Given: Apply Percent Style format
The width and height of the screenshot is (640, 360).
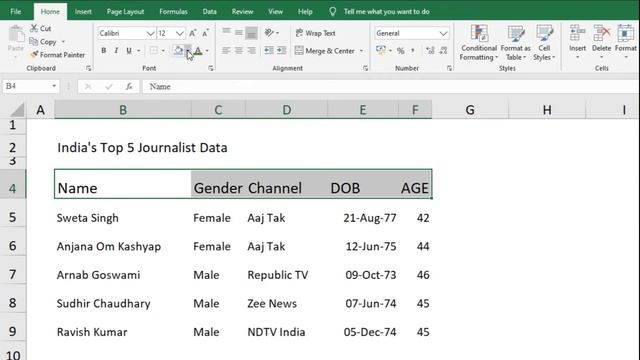Looking at the screenshot, I should pos(401,51).
